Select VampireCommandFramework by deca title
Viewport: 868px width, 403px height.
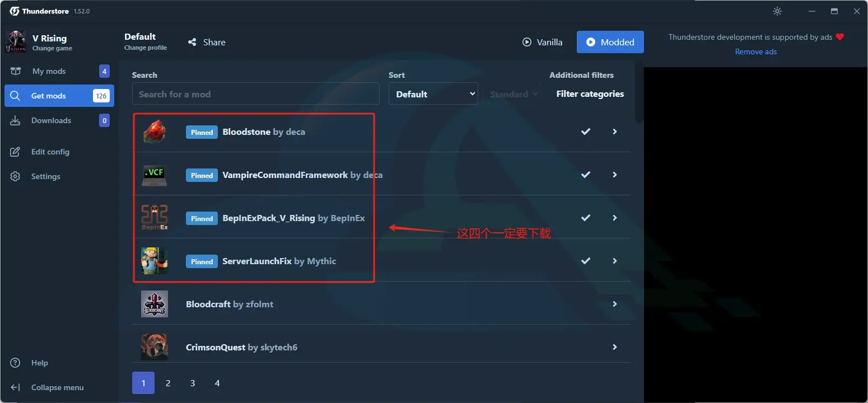pyautogui.click(x=302, y=175)
